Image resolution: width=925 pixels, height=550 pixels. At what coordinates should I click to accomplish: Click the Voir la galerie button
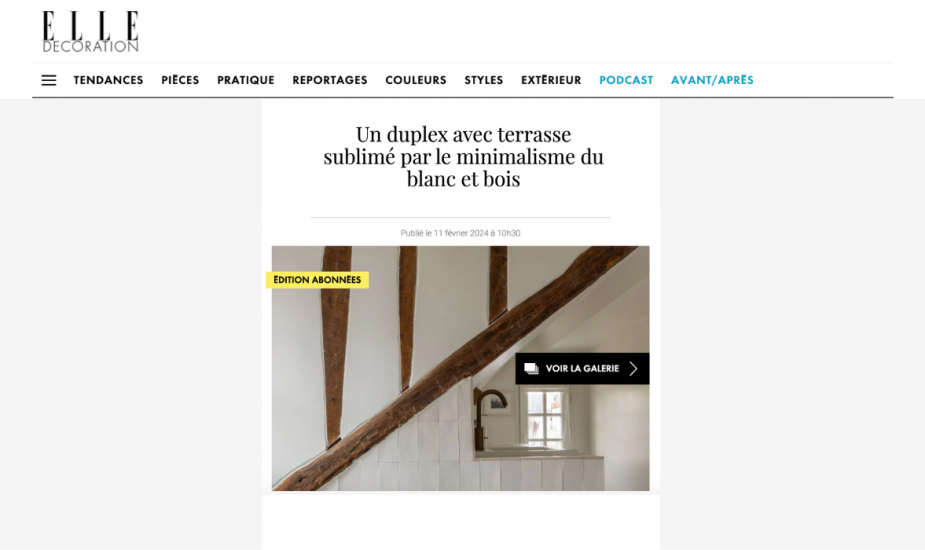(582, 369)
